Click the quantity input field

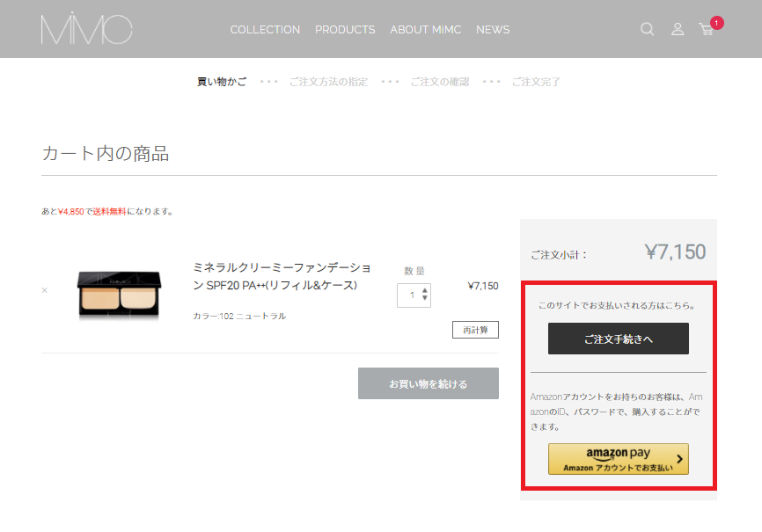tap(414, 295)
